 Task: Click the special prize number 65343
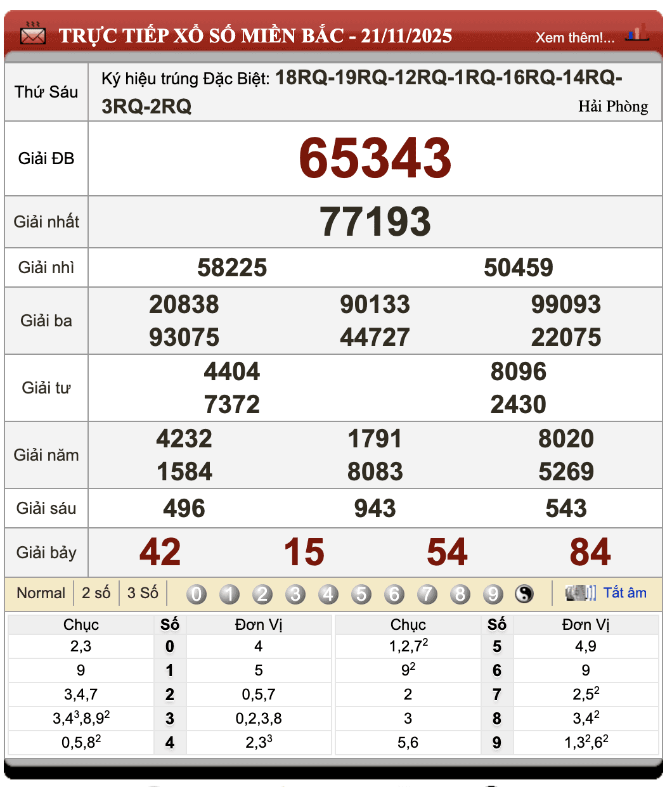[375, 158]
